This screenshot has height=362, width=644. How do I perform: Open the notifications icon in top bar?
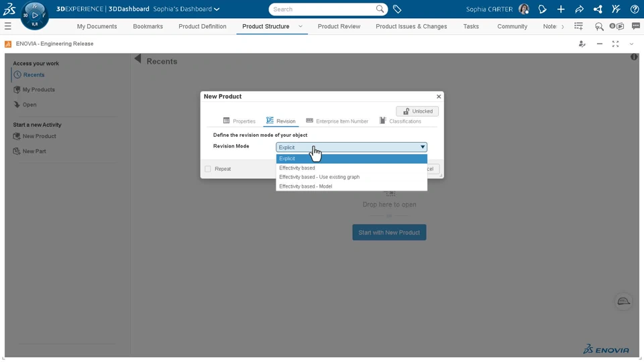click(x=543, y=9)
